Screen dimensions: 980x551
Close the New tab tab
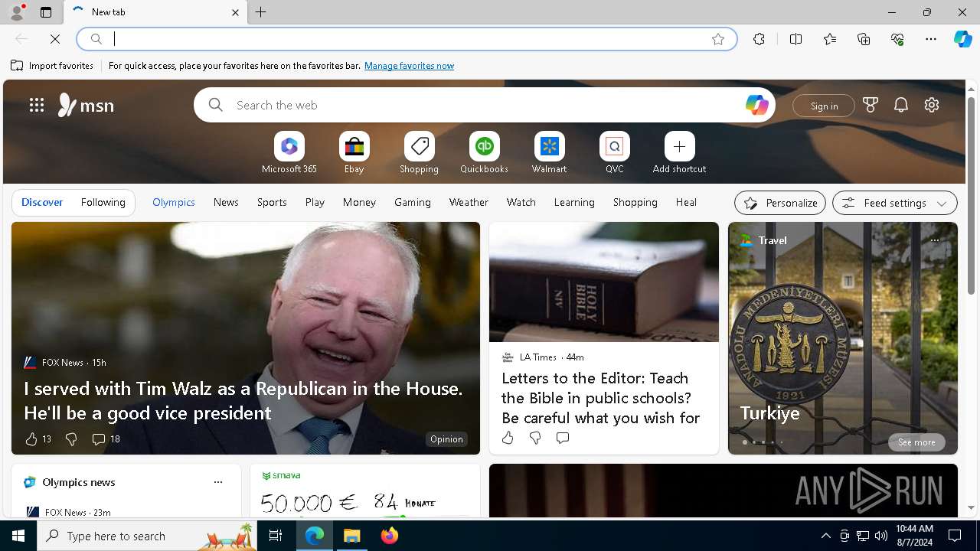point(235,12)
